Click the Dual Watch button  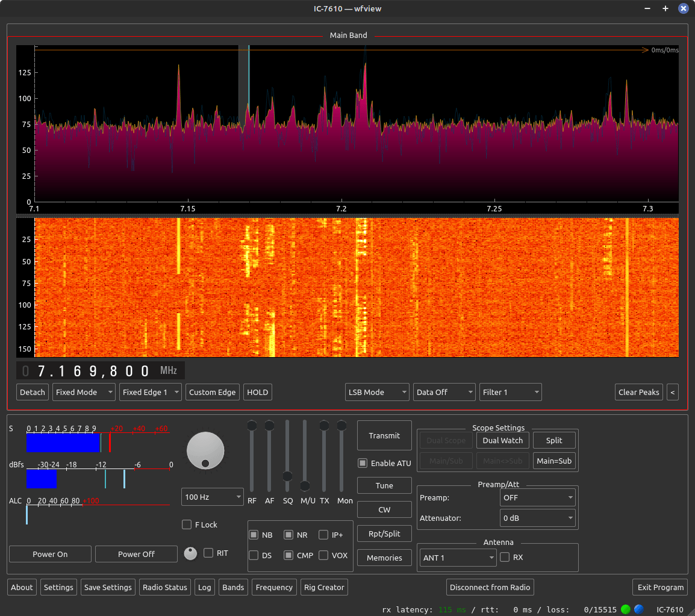click(503, 441)
